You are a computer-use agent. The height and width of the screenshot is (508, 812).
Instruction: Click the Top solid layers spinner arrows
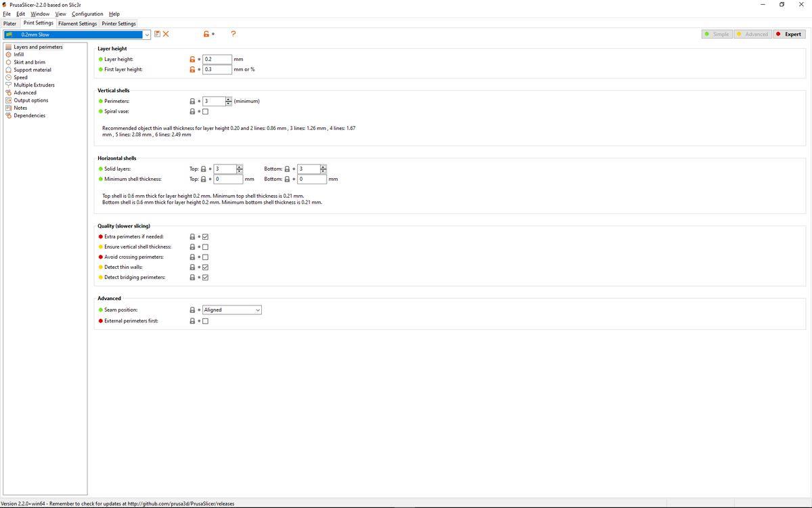pos(240,169)
